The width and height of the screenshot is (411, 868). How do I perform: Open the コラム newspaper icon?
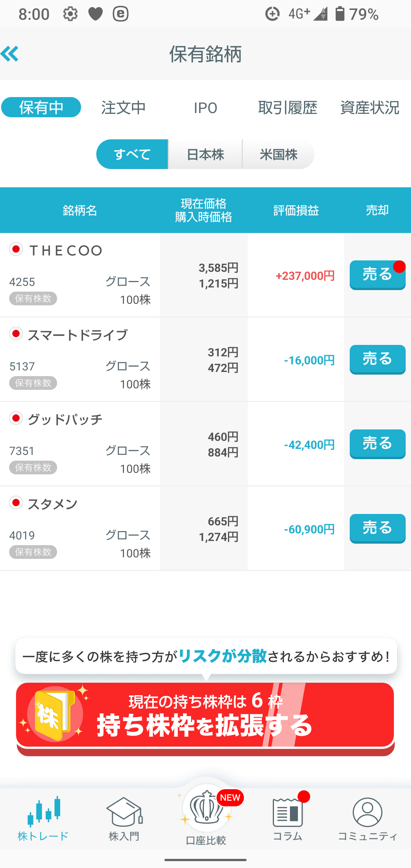[x=288, y=812]
